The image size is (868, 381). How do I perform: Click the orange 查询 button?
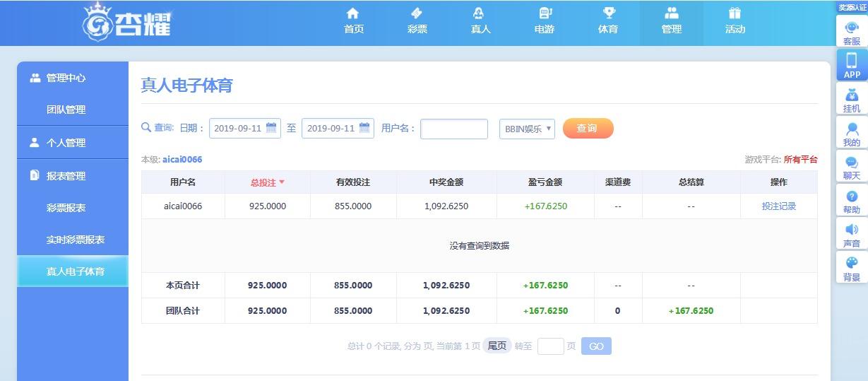coord(588,128)
